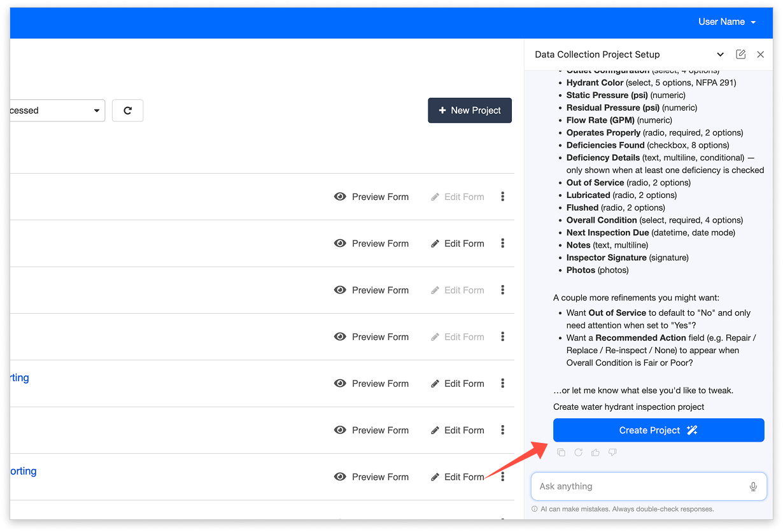Image resolution: width=783 pixels, height=532 pixels.
Task: Click the 'Data Collection Project Setup' title
Action: [x=597, y=55]
